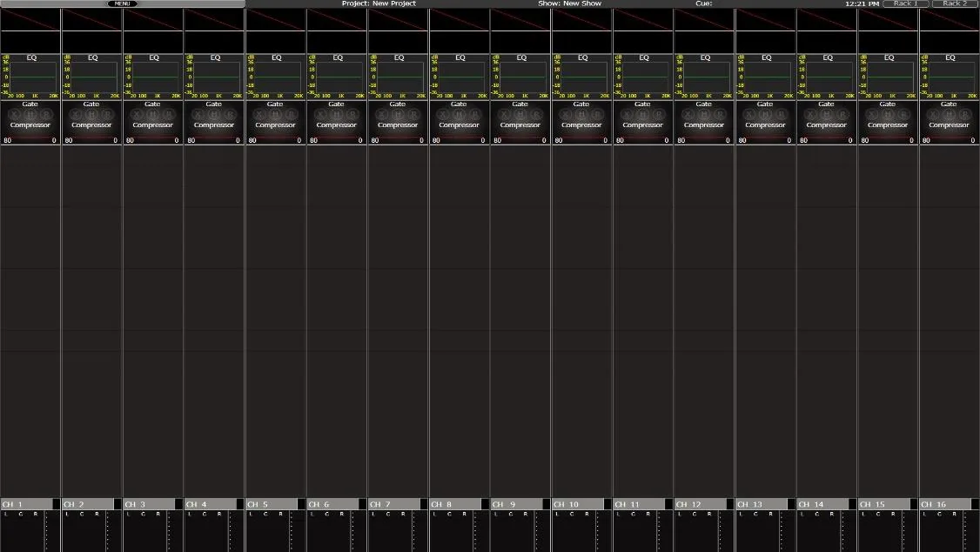Click the 12:21 PM clock display

(x=862, y=3)
